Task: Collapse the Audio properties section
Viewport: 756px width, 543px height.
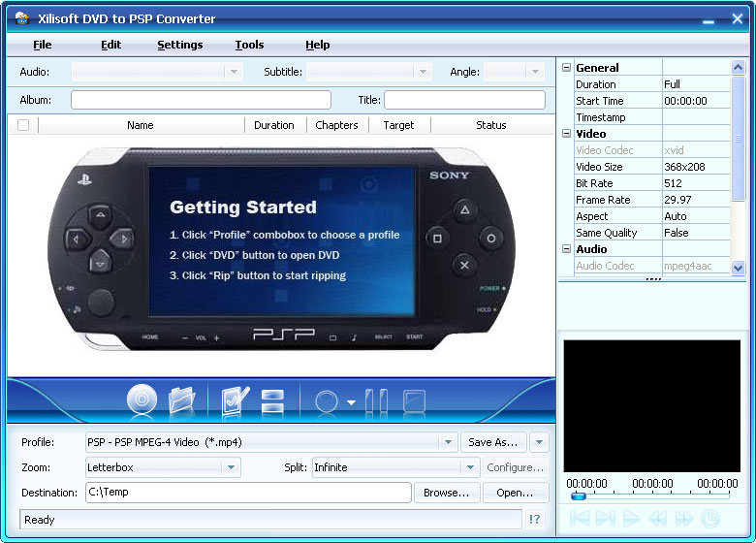Action: (x=567, y=249)
